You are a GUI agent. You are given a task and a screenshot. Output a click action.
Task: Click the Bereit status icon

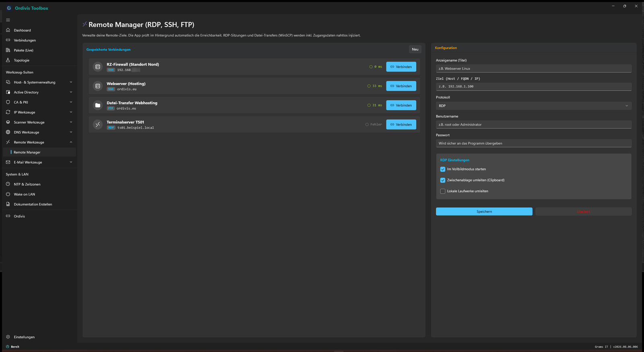(x=8, y=346)
